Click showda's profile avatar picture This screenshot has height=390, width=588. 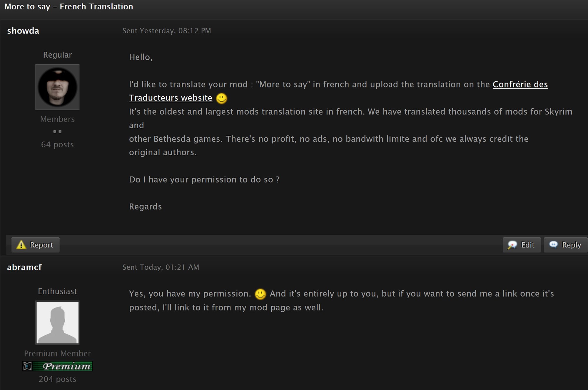click(x=58, y=87)
